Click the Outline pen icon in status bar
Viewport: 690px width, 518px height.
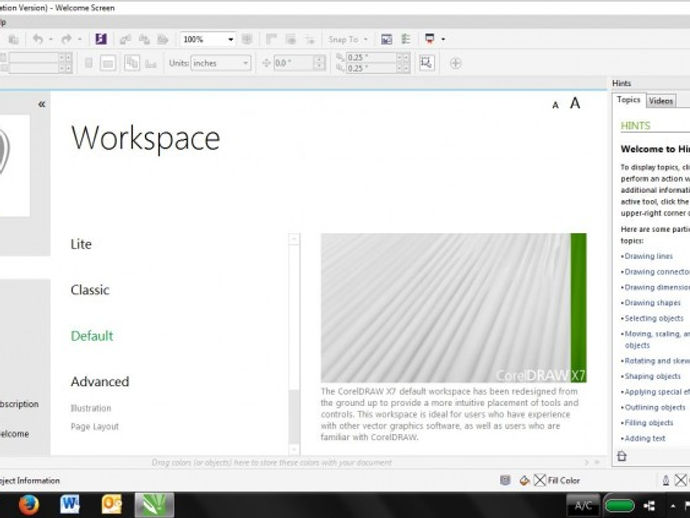[666, 480]
